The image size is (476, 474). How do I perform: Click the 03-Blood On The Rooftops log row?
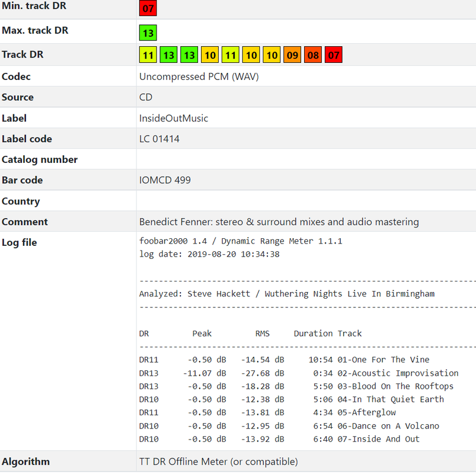click(x=296, y=386)
